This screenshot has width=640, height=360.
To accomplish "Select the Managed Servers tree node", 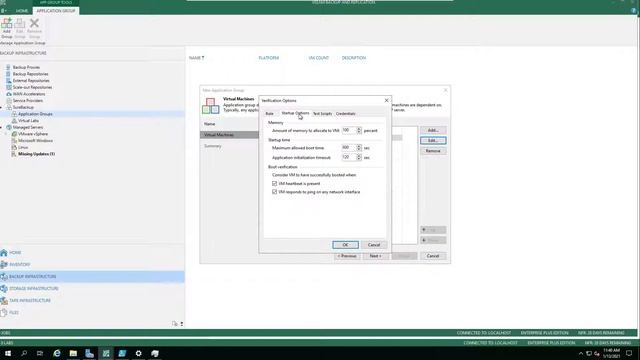I will (x=27, y=127).
